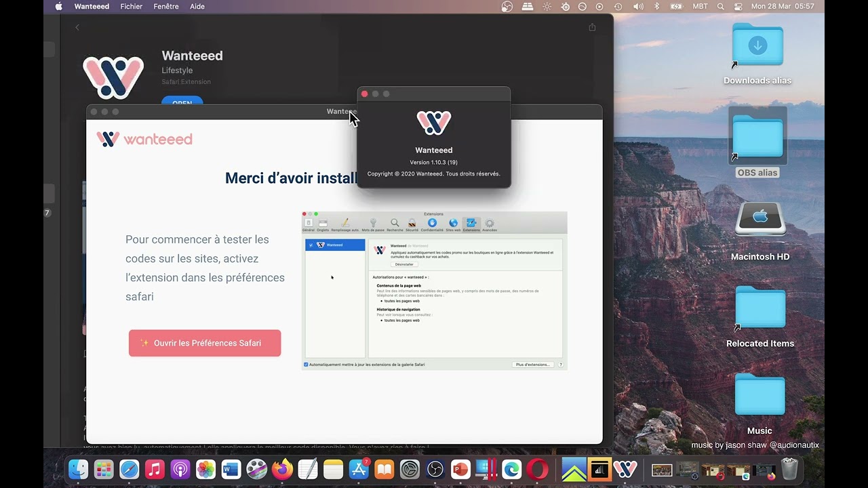Open Spotlight search in menu bar

click(x=720, y=6)
